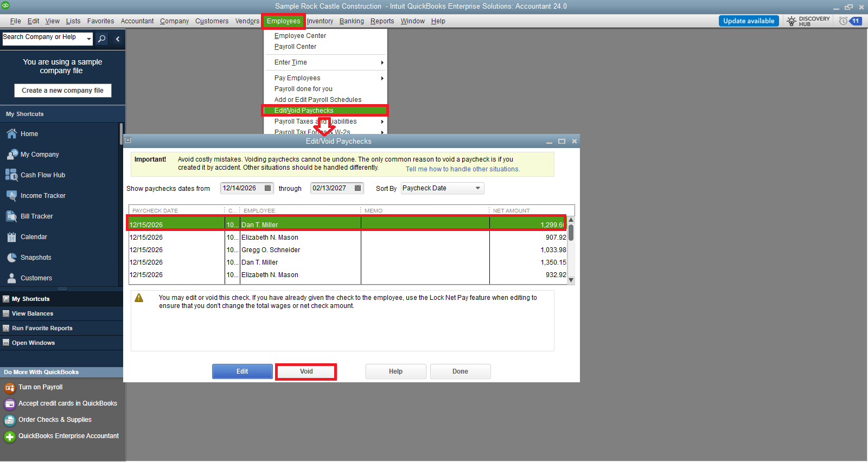Click QuickBooks Enterprise Accountant plus icon
Viewport: 868px width, 462px height.
point(10,437)
